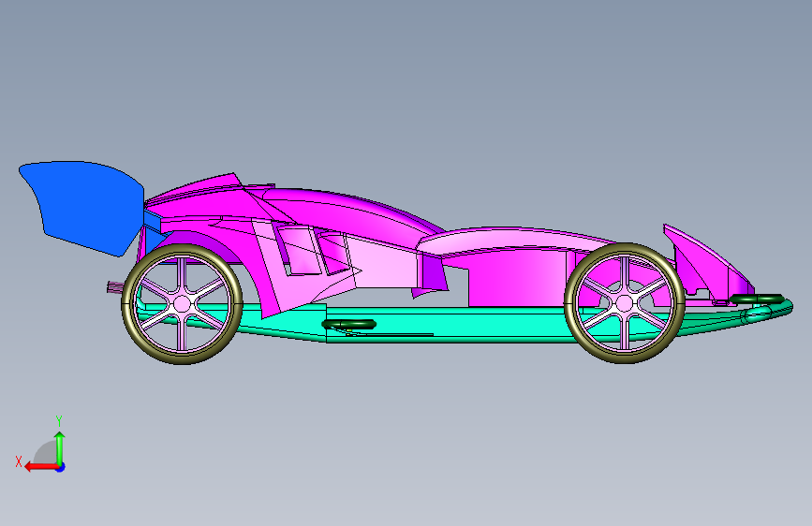Click the dark green front bumper roller
This screenshot has width=812, height=526.
point(757,299)
